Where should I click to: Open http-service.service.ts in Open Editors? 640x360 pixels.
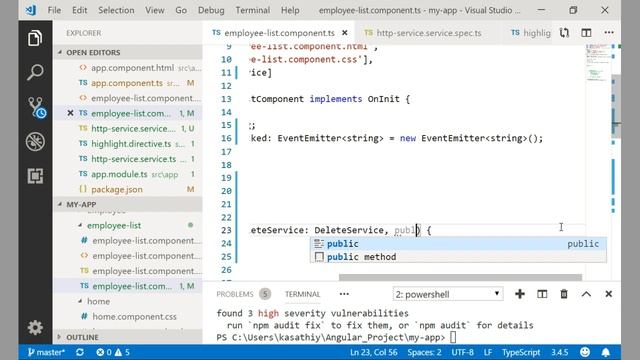128,159
